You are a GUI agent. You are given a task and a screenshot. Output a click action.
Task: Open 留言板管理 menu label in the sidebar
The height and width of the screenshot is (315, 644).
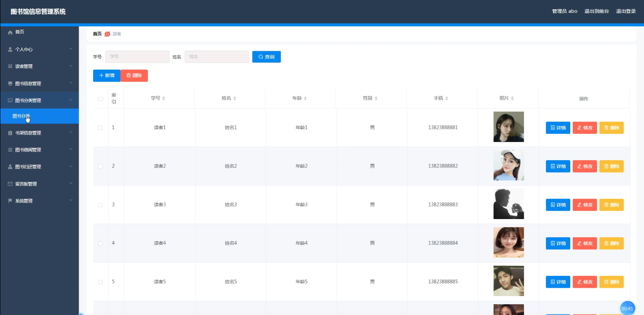click(26, 184)
